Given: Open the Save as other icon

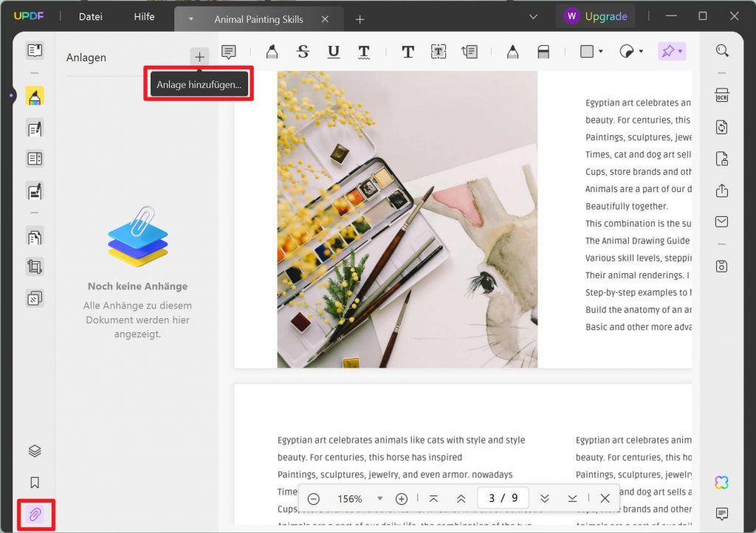Looking at the screenshot, I should 722,266.
